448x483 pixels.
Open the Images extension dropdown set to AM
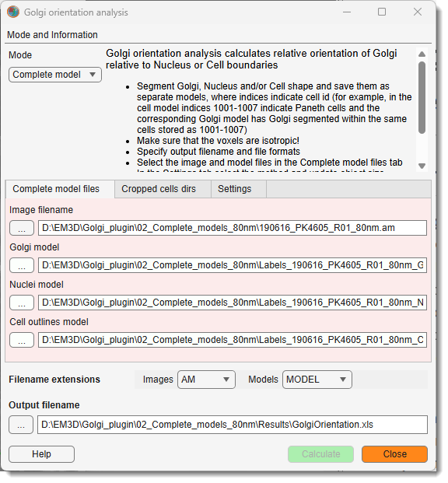coord(206,380)
